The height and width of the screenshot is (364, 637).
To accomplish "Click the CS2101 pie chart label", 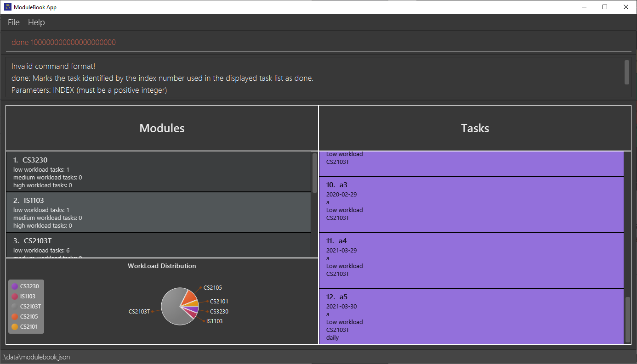I will [x=219, y=302].
